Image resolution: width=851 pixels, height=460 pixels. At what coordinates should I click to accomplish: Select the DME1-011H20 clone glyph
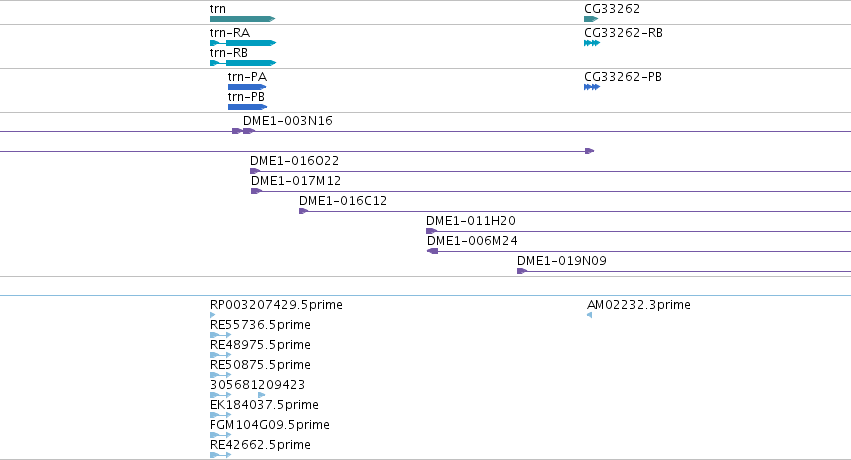(x=431, y=231)
